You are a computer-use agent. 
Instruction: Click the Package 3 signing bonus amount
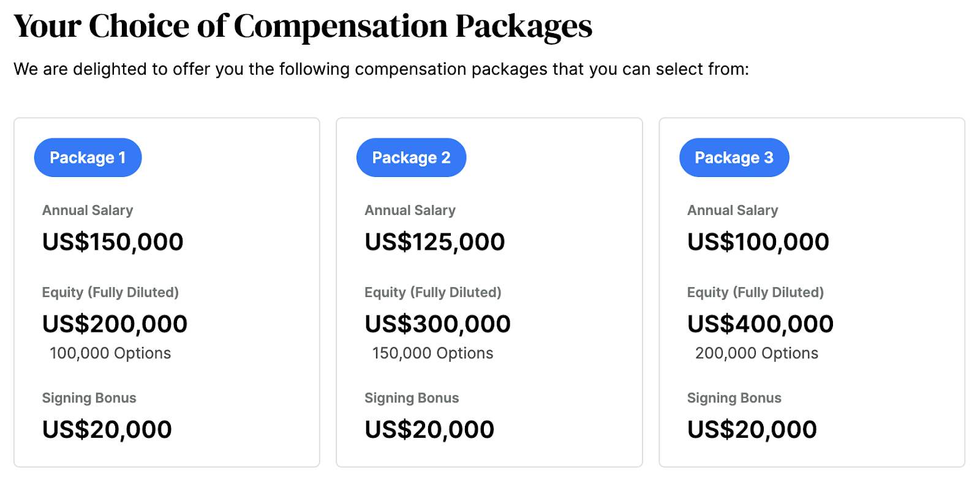point(752,429)
